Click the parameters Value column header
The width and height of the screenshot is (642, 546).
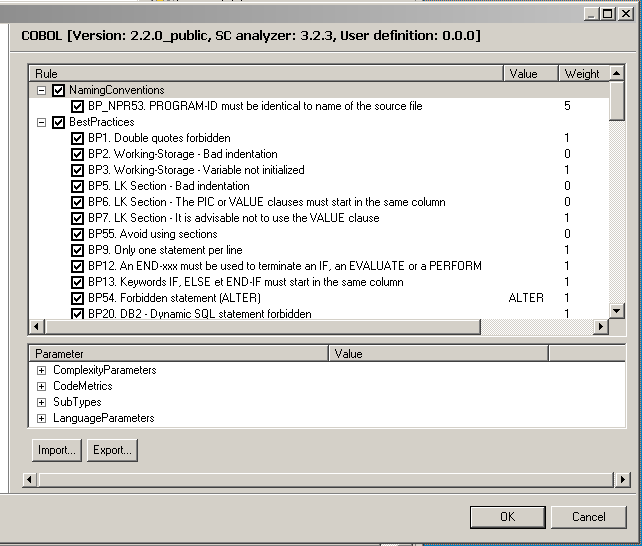pyautogui.click(x=439, y=354)
